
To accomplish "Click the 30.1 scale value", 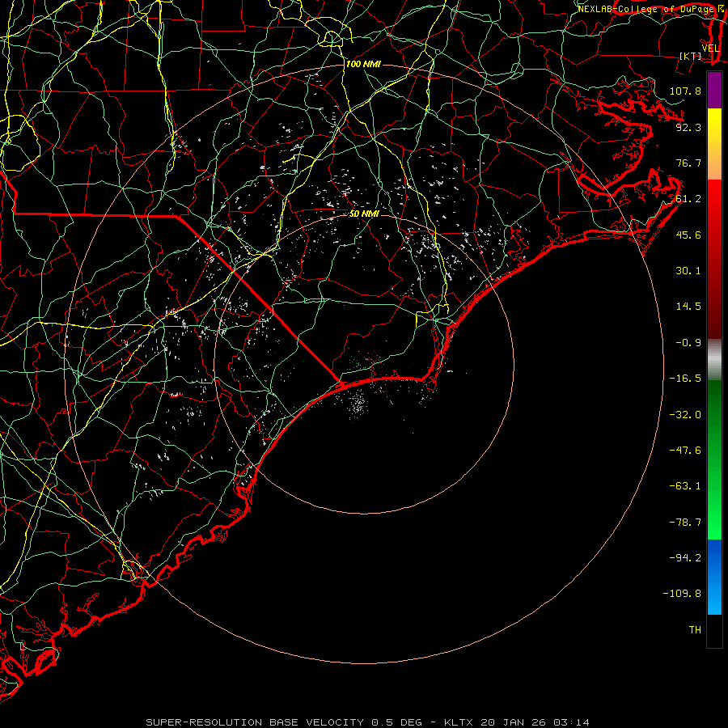I will (x=688, y=271).
